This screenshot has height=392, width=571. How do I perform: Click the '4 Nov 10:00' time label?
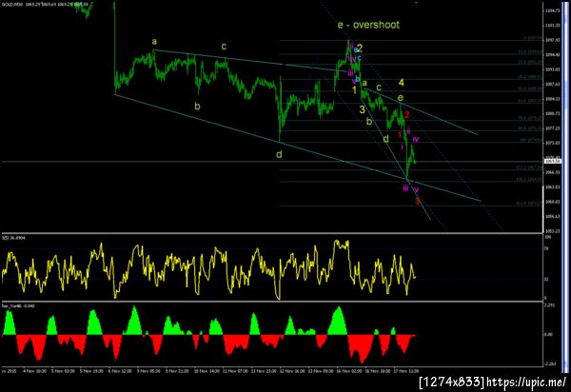pos(34,371)
